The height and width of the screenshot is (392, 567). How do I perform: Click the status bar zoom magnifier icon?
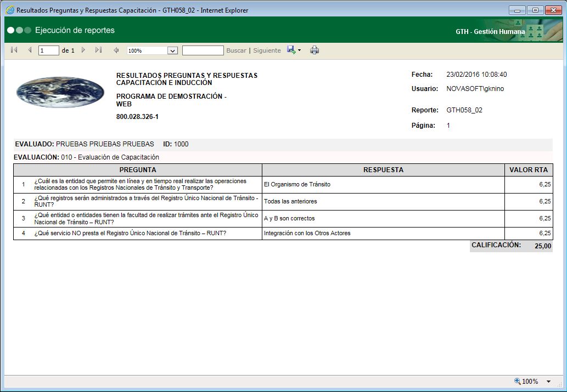click(x=518, y=381)
